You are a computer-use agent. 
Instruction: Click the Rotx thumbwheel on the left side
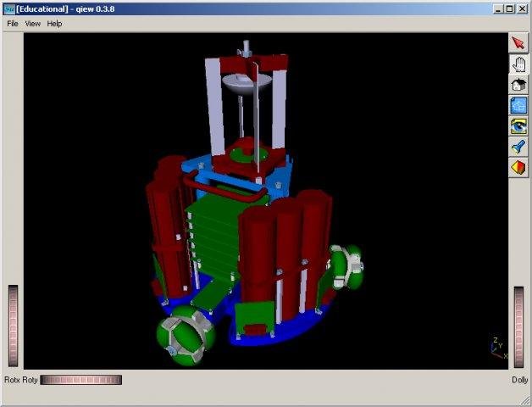point(13,326)
